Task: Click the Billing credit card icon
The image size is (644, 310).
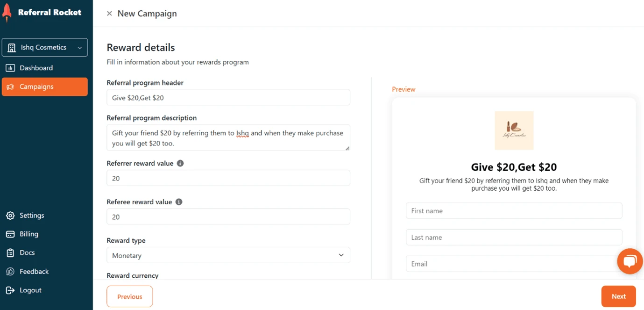Action: click(x=10, y=234)
